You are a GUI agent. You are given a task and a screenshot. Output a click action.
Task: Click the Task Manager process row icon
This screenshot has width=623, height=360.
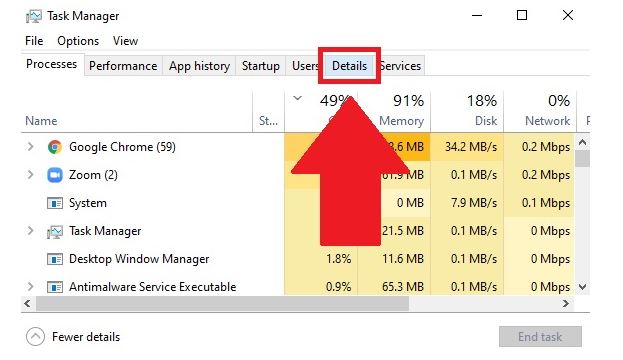tap(55, 231)
